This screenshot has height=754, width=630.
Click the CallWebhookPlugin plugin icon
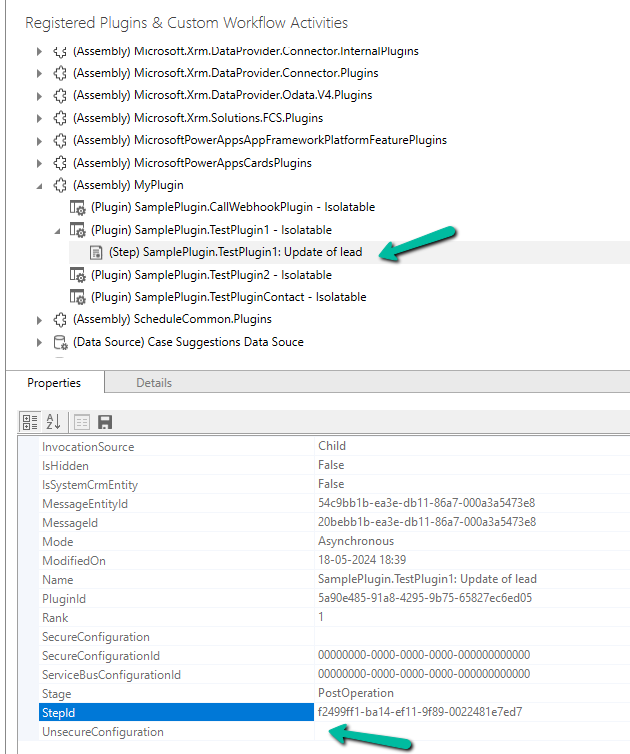click(x=77, y=207)
